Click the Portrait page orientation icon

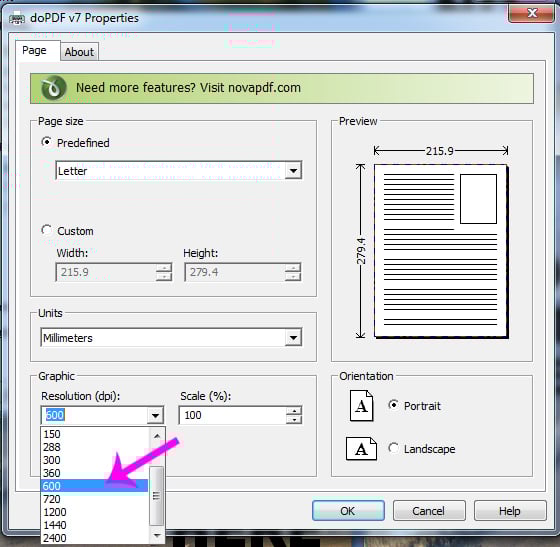pos(361,406)
